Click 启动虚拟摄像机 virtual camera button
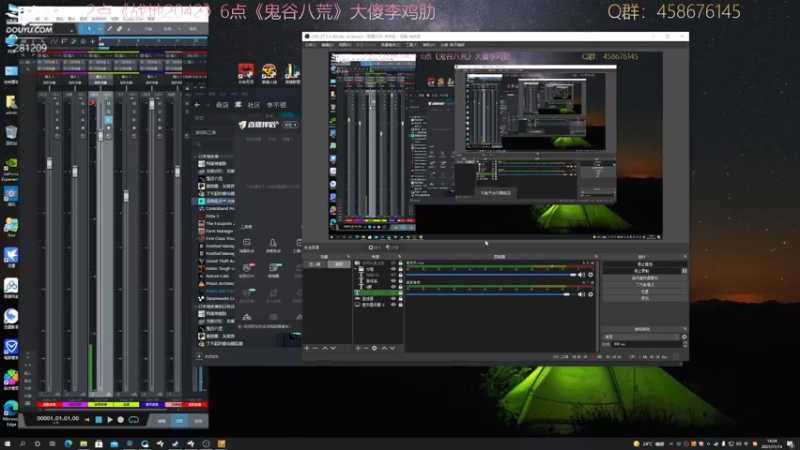 [x=644, y=278]
